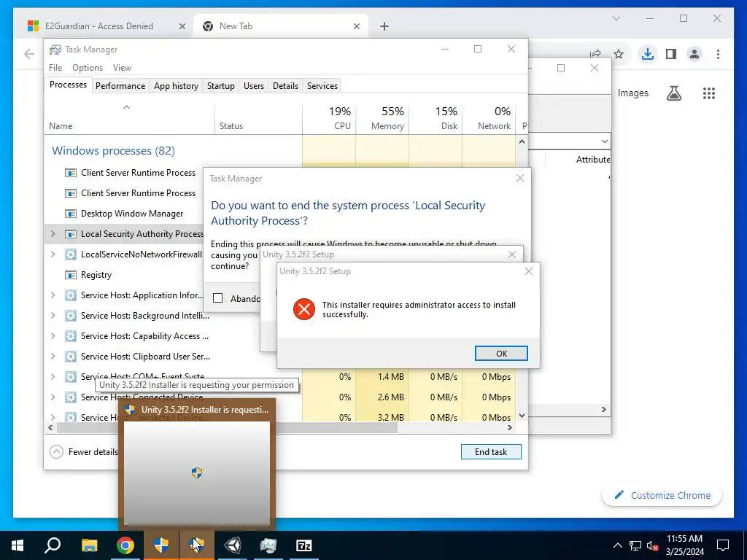The height and width of the screenshot is (560, 747).
Task: Click Chrome share page icon
Action: tap(595, 53)
